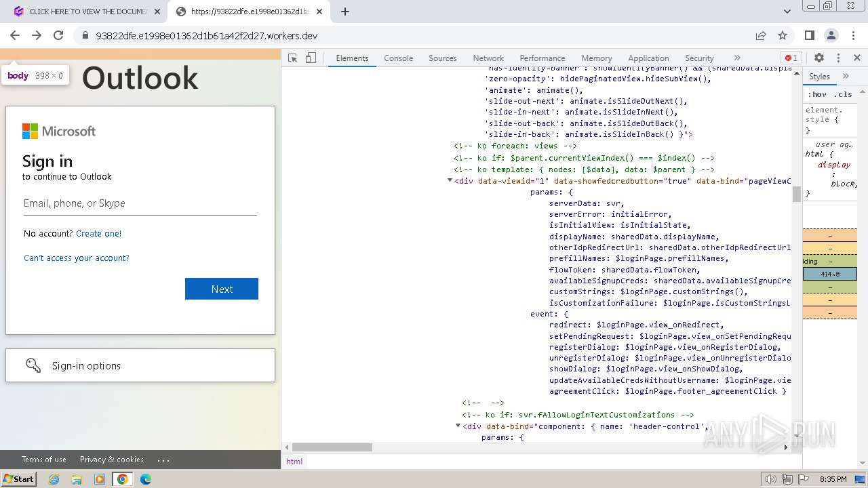The width and height of the screenshot is (868, 488).
Task: Click 'Can't access your account?' link
Action: (x=77, y=258)
